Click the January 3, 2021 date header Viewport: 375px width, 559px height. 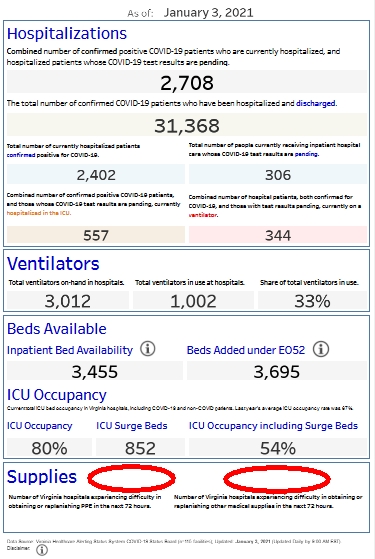[x=208, y=13]
